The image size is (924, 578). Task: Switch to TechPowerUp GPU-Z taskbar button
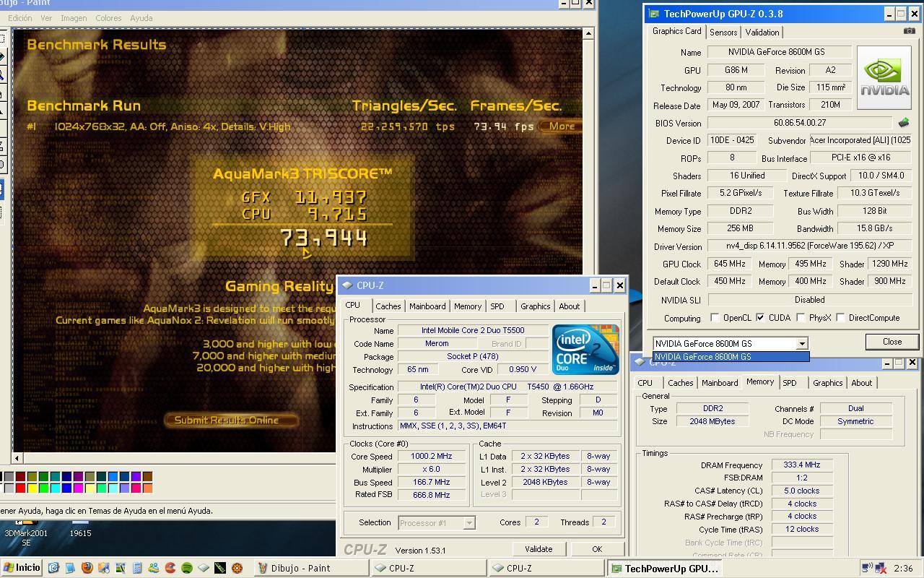point(663,569)
